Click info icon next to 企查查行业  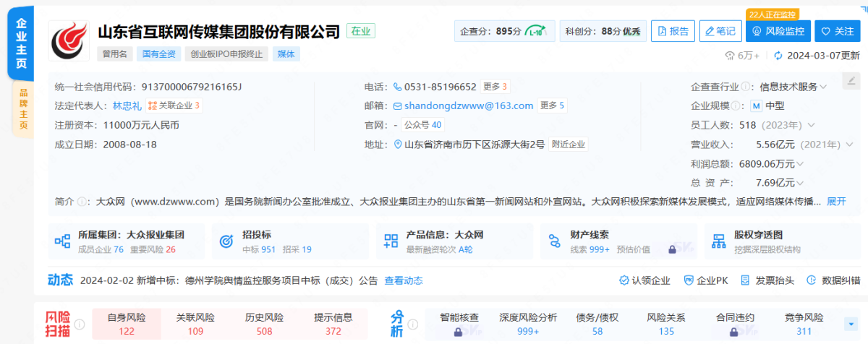(x=745, y=87)
